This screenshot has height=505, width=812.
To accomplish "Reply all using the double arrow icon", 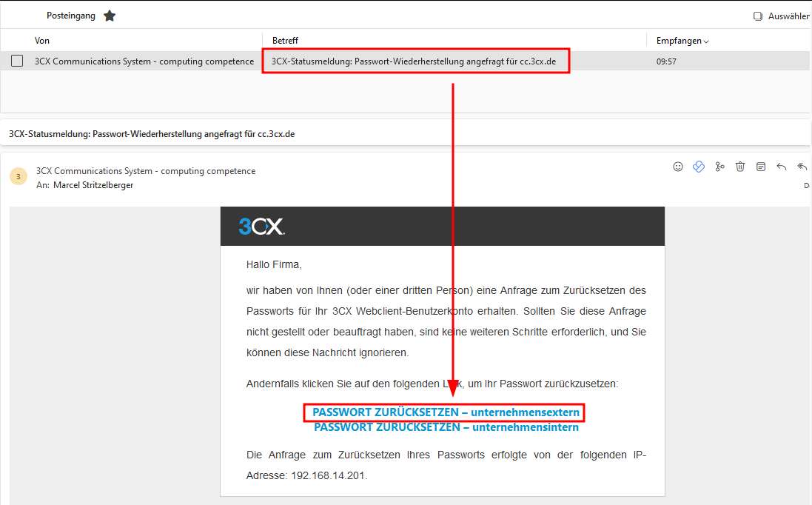I will pyautogui.click(x=802, y=167).
